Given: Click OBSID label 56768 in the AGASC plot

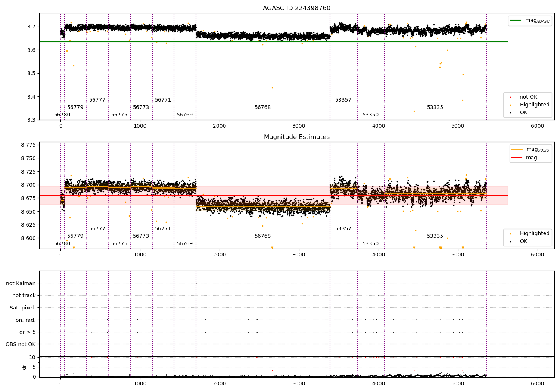Looking at the screenshot, I should (262, 108).
